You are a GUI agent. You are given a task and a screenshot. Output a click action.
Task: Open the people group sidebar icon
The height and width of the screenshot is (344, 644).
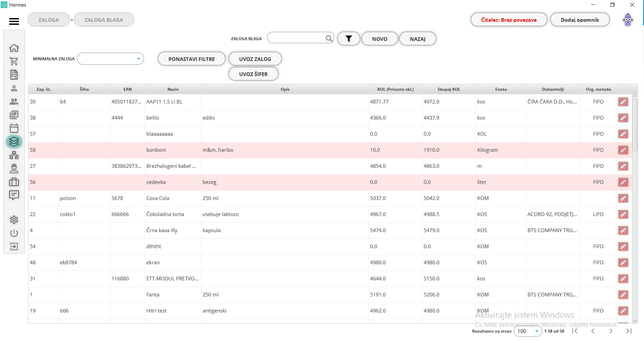point(14,101)
